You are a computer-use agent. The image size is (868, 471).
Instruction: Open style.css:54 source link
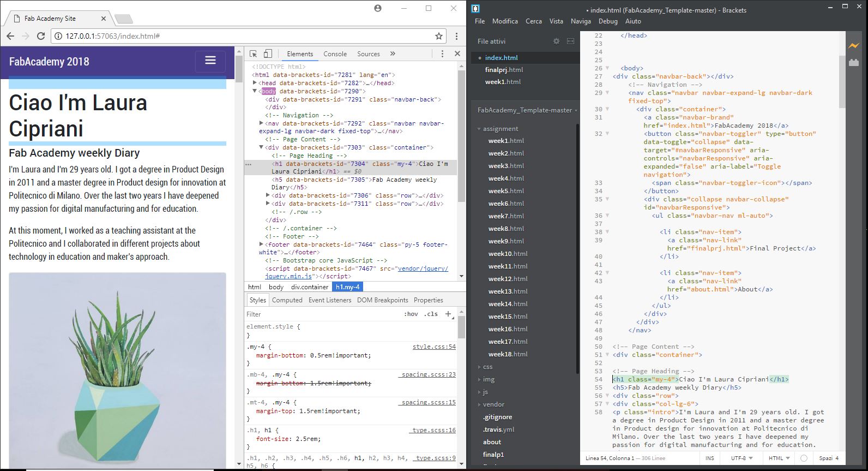click(x=434, y=347)
